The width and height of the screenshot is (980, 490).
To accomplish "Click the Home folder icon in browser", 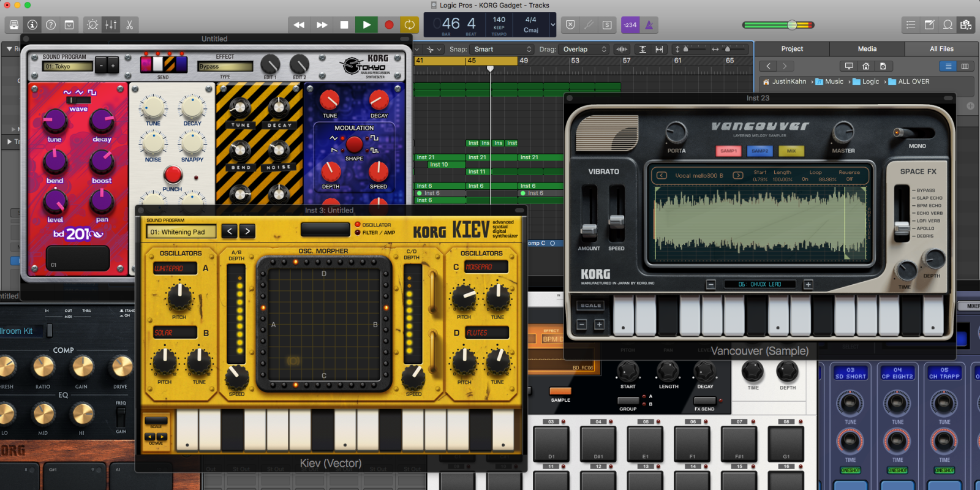I will tap(865, 66).
